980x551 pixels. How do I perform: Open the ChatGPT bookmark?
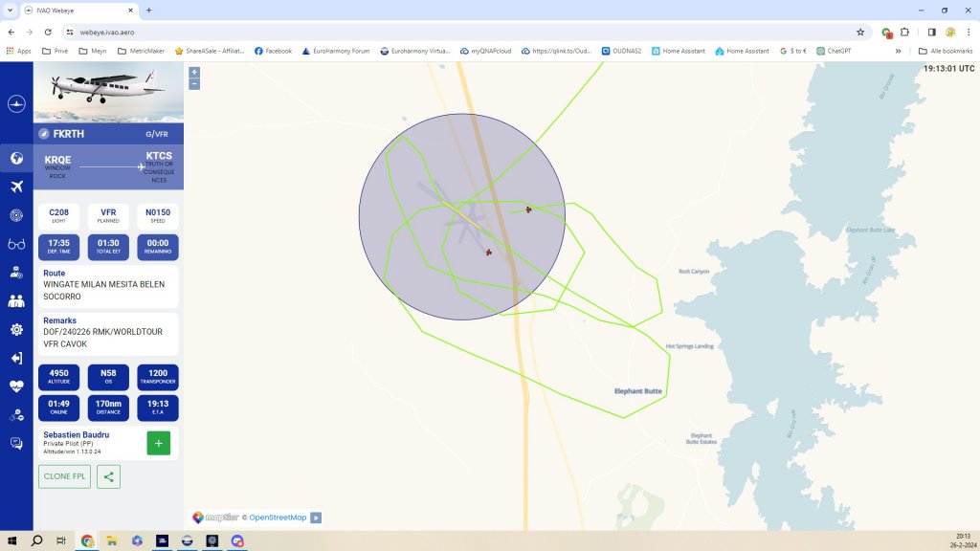(833, 51)
